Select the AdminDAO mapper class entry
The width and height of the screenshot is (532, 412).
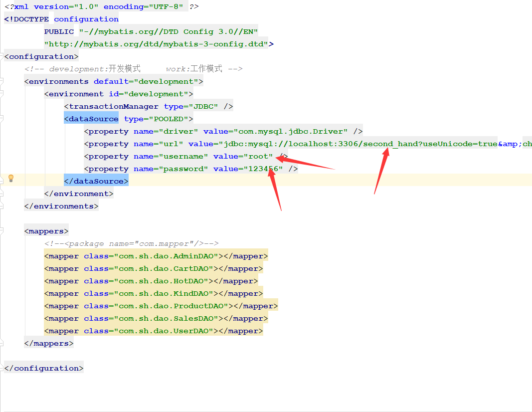pos(155,256)
